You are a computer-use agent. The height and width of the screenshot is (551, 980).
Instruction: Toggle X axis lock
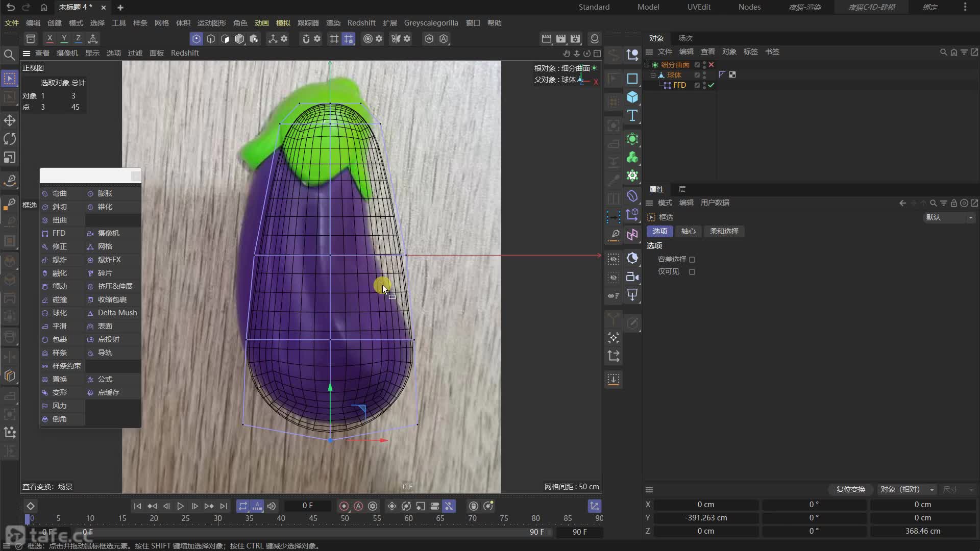point(50,39)
